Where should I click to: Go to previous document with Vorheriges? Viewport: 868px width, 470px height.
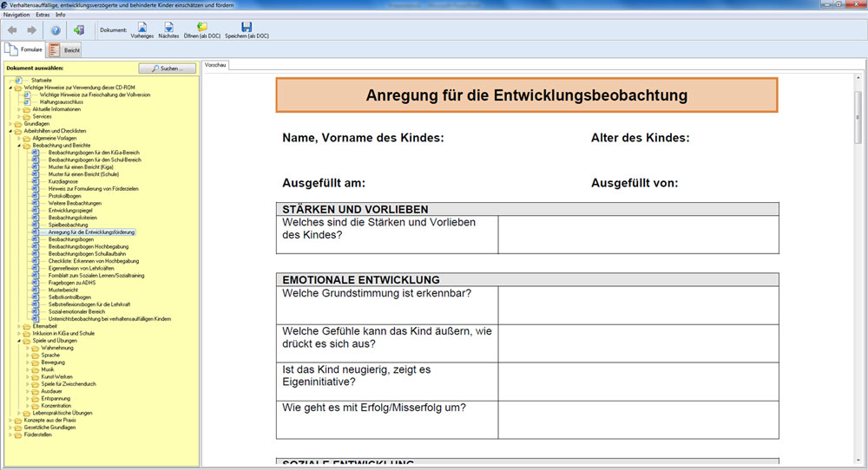coord(141,30)
